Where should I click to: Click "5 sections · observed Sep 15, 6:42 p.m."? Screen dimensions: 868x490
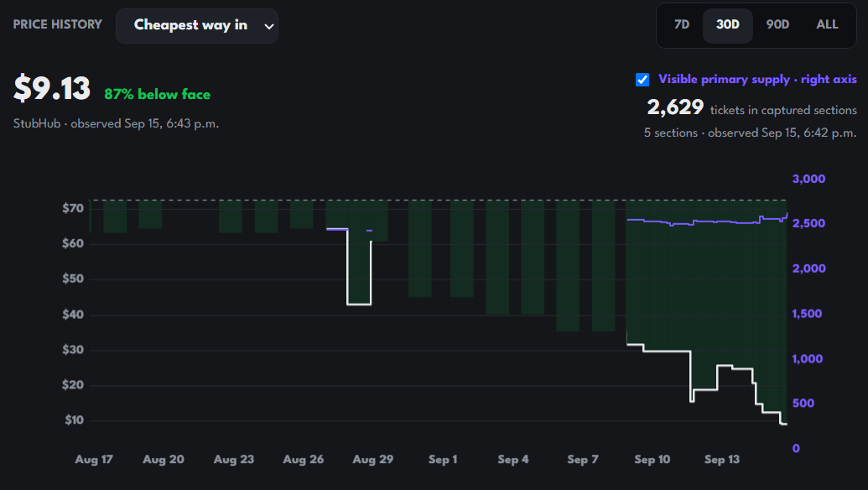(x=750, y=133)
